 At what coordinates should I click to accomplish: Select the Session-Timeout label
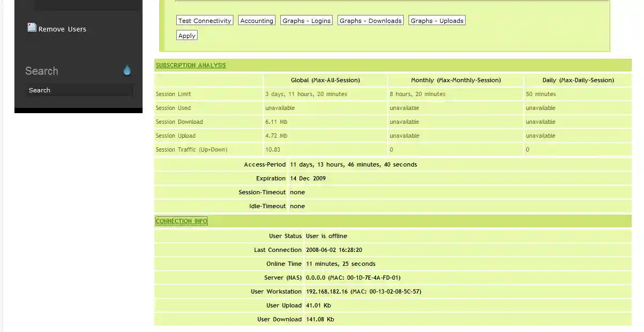click(262, 192)
